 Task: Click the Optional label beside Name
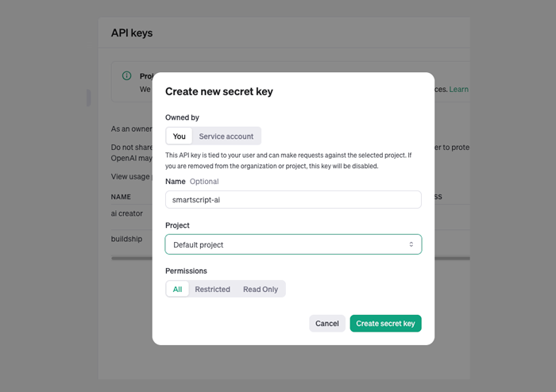click(x=204, y=181)
